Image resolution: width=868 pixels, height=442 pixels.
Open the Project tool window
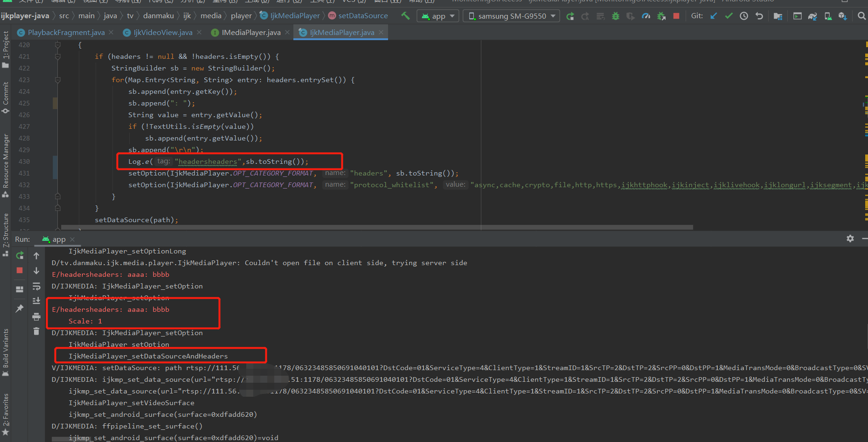(x=6, y=49)
